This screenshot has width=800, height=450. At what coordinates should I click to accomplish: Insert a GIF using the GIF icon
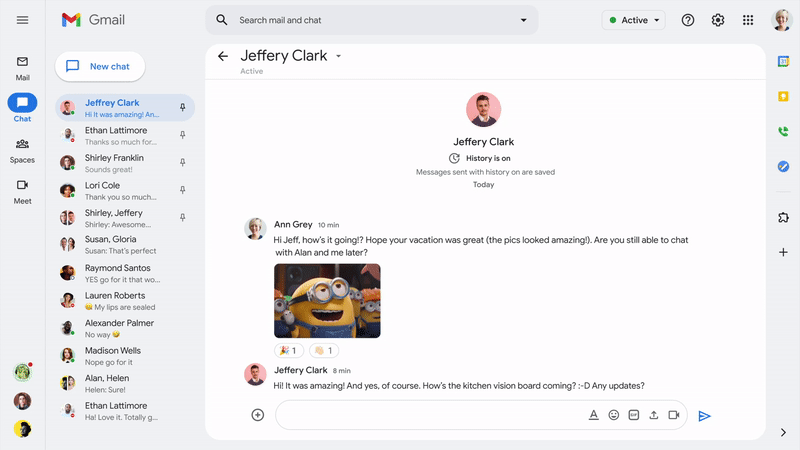coord(634,415)
